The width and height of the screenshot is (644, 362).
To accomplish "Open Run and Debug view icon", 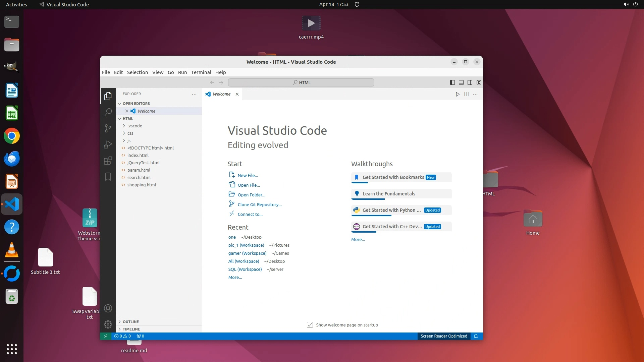I will 108,144.
